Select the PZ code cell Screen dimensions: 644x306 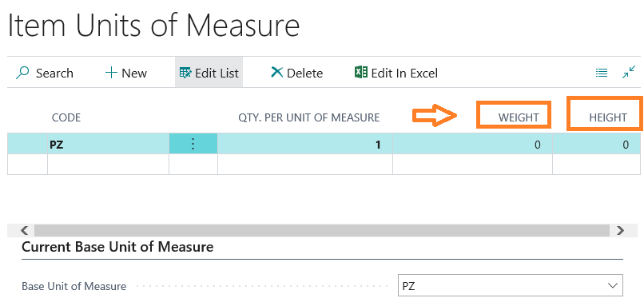pos(109,144)
